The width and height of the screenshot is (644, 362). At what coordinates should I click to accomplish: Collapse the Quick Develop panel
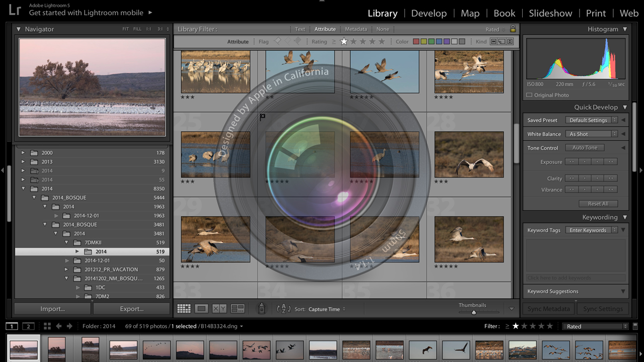tap(625, 107)
